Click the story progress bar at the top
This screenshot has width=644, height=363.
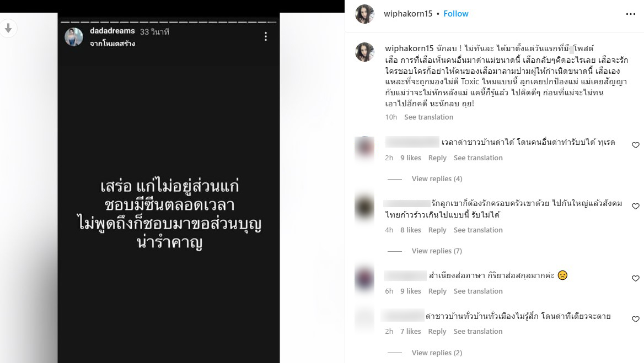tap(168, 22)
